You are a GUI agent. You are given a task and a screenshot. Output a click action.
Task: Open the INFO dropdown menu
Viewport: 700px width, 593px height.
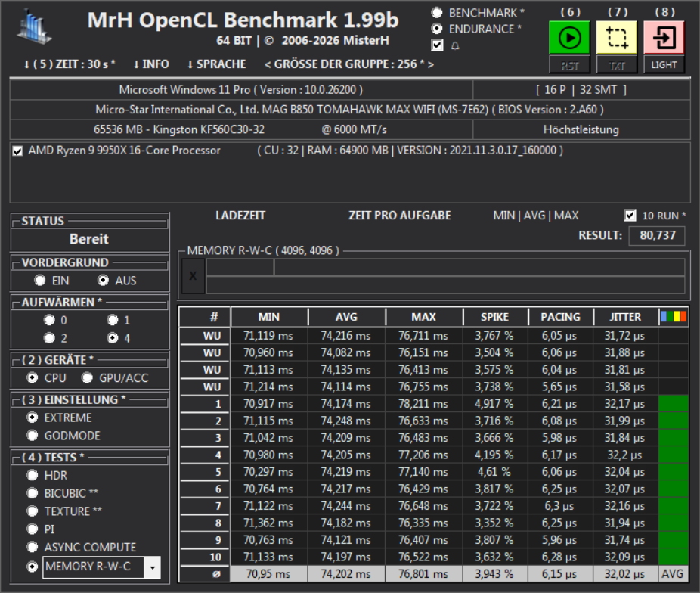[151, 64]
